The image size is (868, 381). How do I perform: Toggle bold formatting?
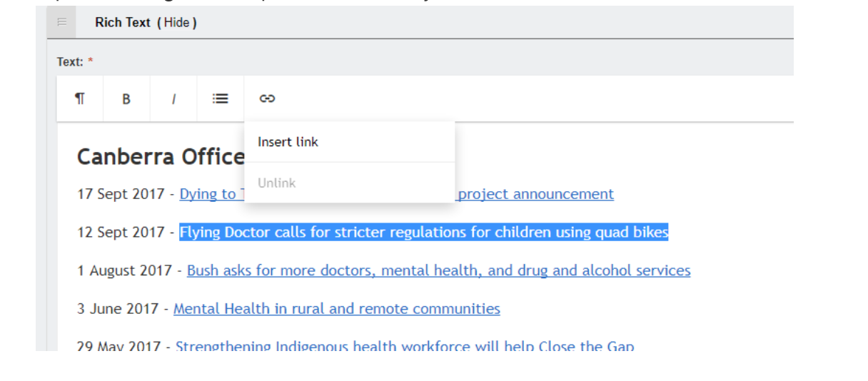126,98
